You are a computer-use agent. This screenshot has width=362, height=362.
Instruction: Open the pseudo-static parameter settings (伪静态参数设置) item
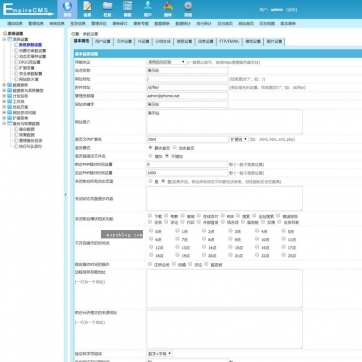(x=32, y=51)
